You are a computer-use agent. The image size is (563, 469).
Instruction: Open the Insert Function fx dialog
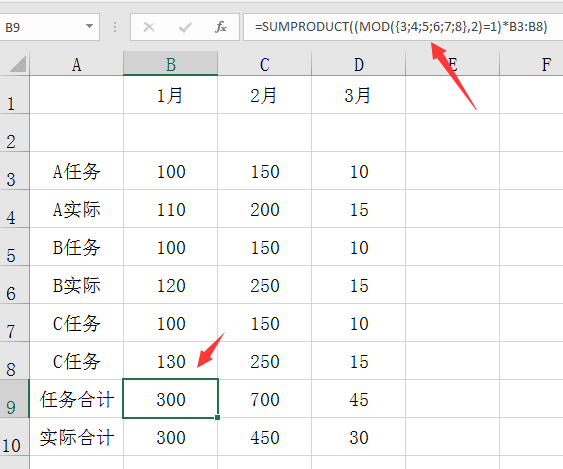point(220,27)
